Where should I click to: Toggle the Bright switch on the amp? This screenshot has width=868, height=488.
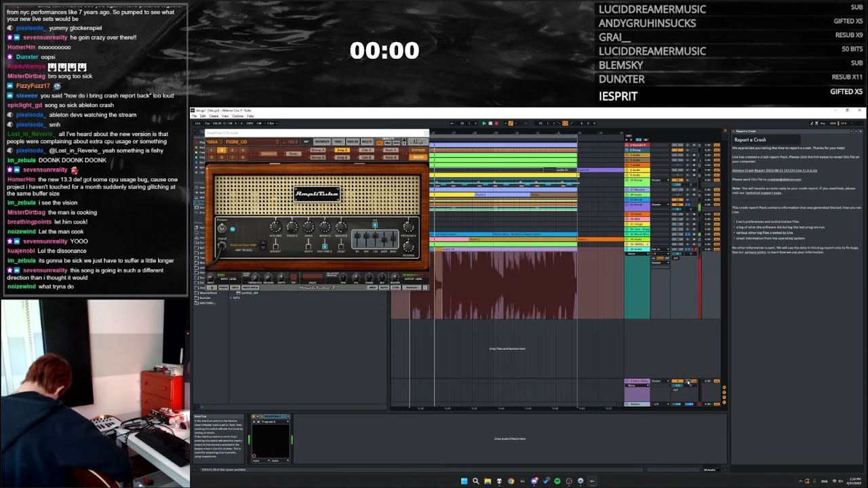coord(276,247)
